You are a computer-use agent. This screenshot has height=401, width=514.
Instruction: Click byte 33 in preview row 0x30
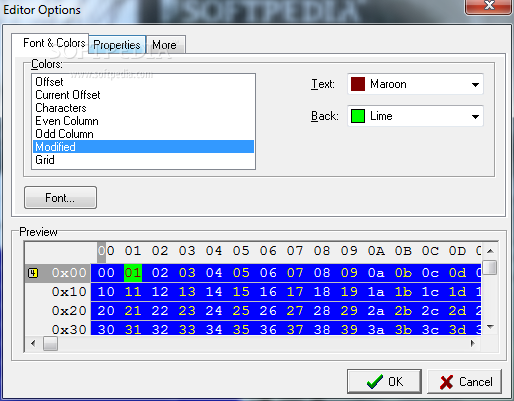click(x=187, y=330)
